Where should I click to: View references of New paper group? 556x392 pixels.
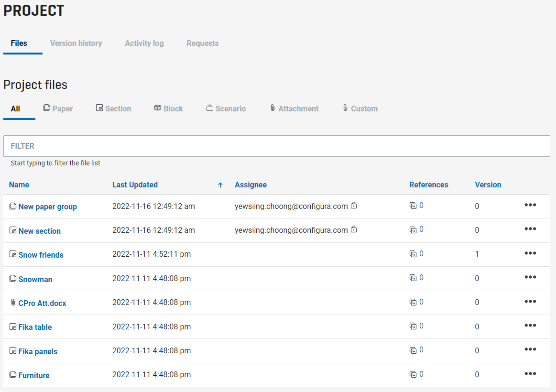pyautogui.click(x=417, y=205)
